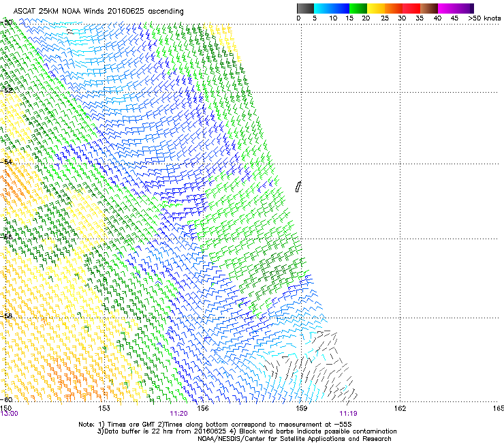504x443 pixels.
Task: Click the note line '3)Data buffer is 22 hrs from 20160625'
Action: pyautogui.click(x=247, y=431)
